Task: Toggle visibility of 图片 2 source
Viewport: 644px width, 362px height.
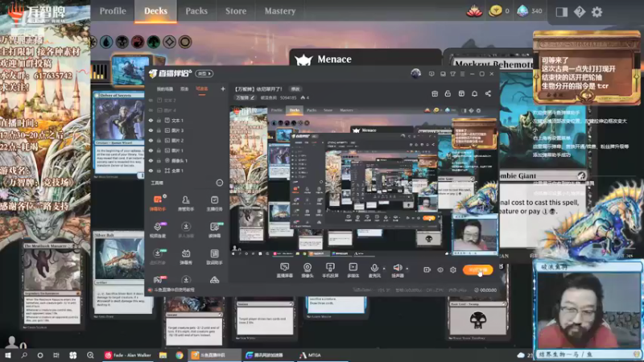Action: click(151, 140)
